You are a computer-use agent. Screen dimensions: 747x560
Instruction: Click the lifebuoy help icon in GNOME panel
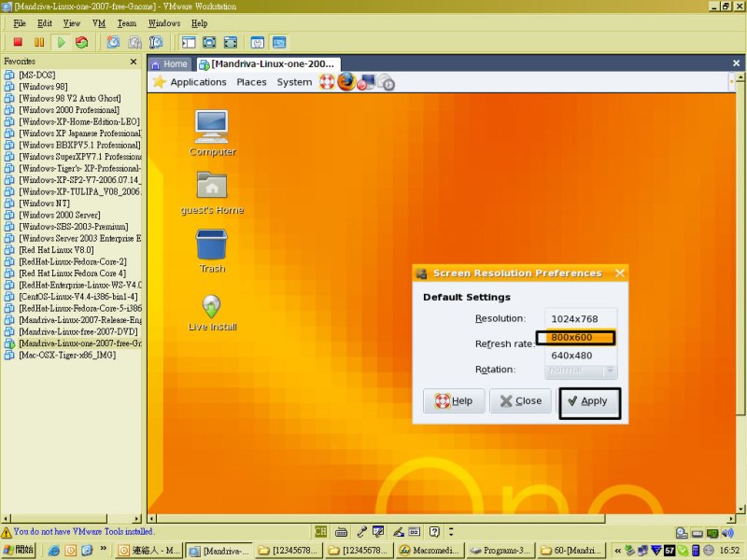point(328,82)
